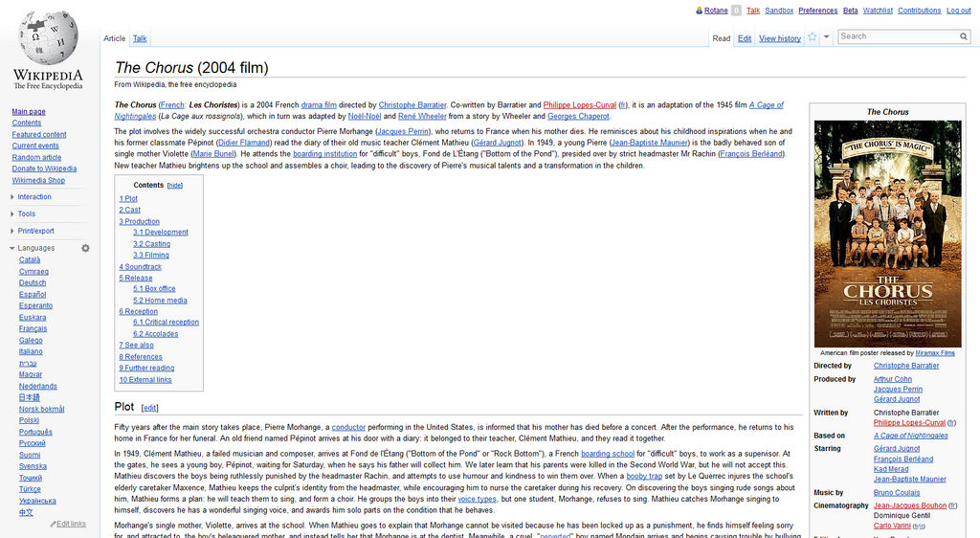Open Bruno Coulais link in infobox
Viewport: 980px width, 538px height.
point(897,493)
